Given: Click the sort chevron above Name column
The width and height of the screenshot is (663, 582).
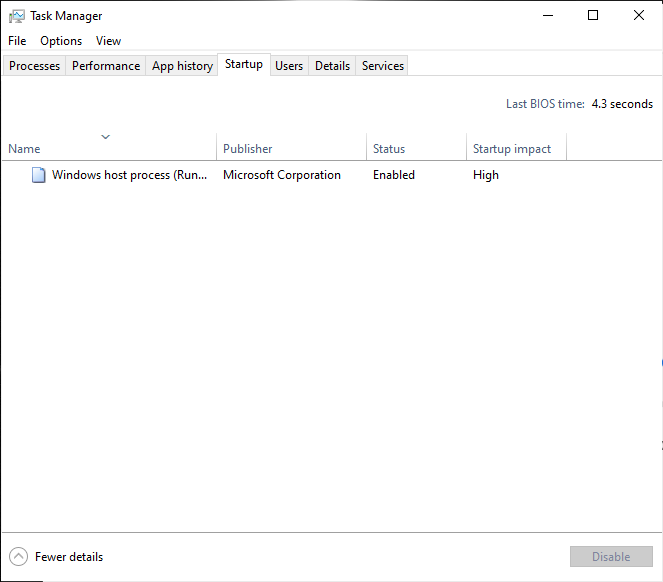Looking at the screenshot, I should coord(106,137).
